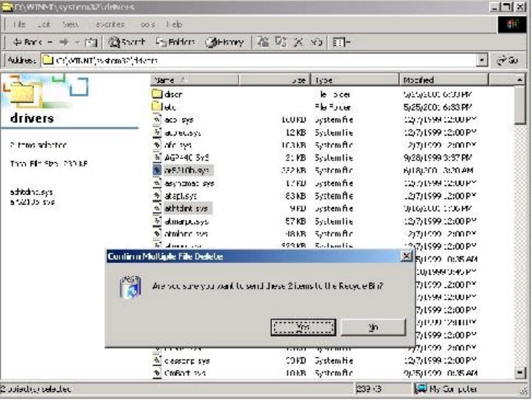Viewport: 532px width, 400px height.
Task: Click the Delete toolbar icon
Action: pyautogui.click(x=298, y=42)
